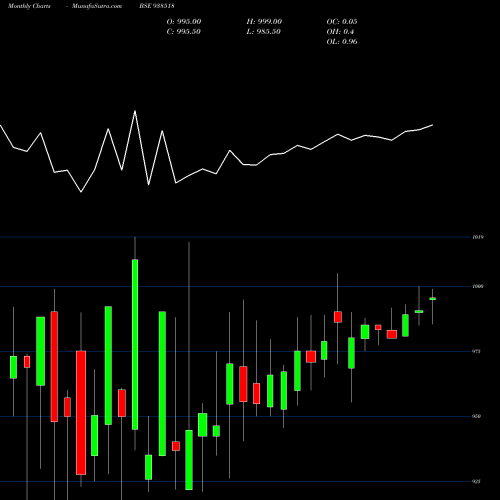Click the highest peak of the white line chart
Screen dimensions: 500x500
(135, 111)
